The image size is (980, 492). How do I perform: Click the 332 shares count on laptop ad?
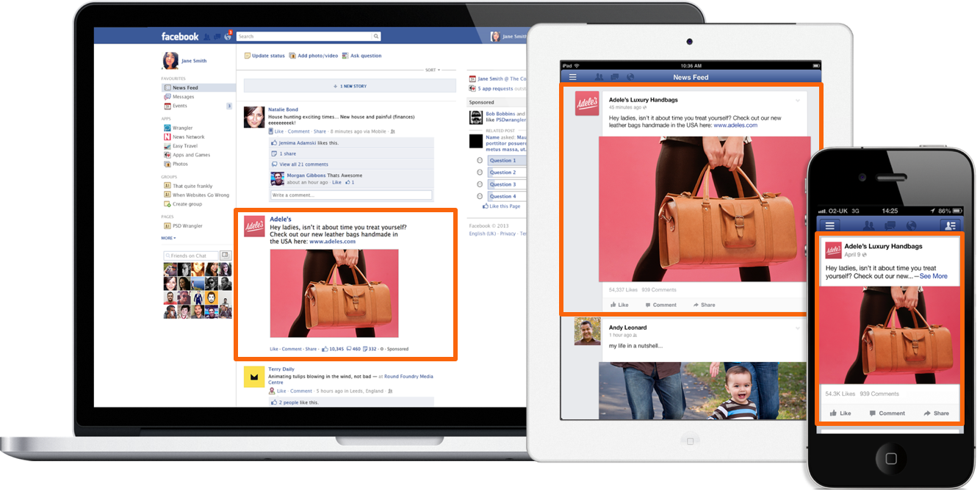pos(369,349)
